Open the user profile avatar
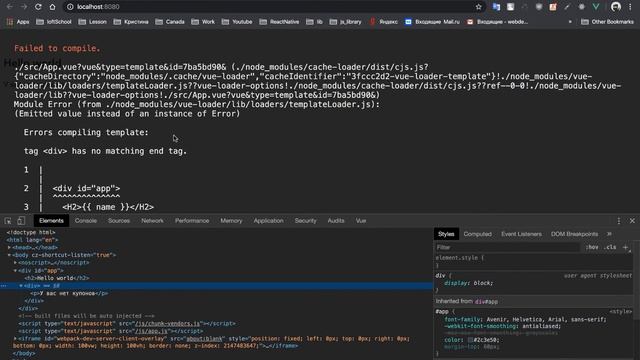Screen dimensions: 640x360 point(616,7)
